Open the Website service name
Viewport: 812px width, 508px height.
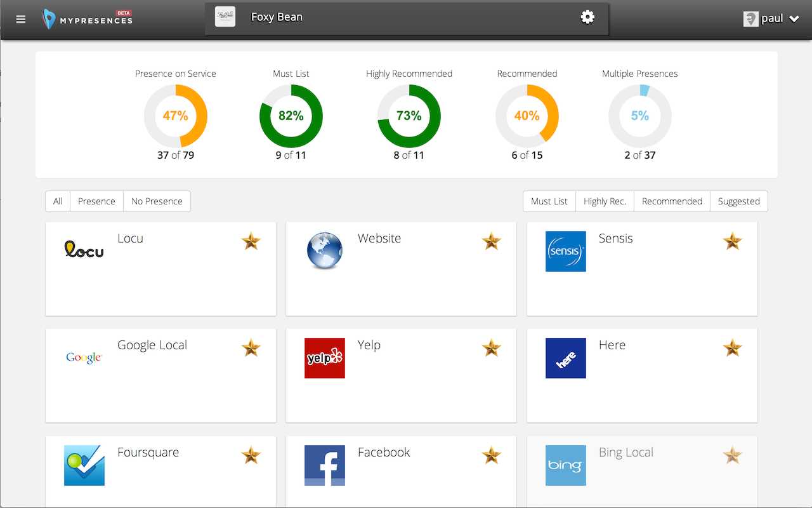[x=379, y=239]
